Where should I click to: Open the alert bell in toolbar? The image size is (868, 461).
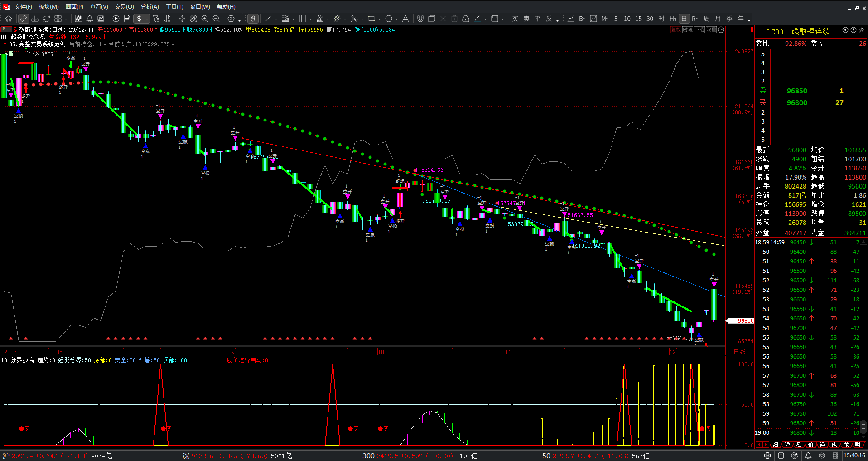coord(90,19)
